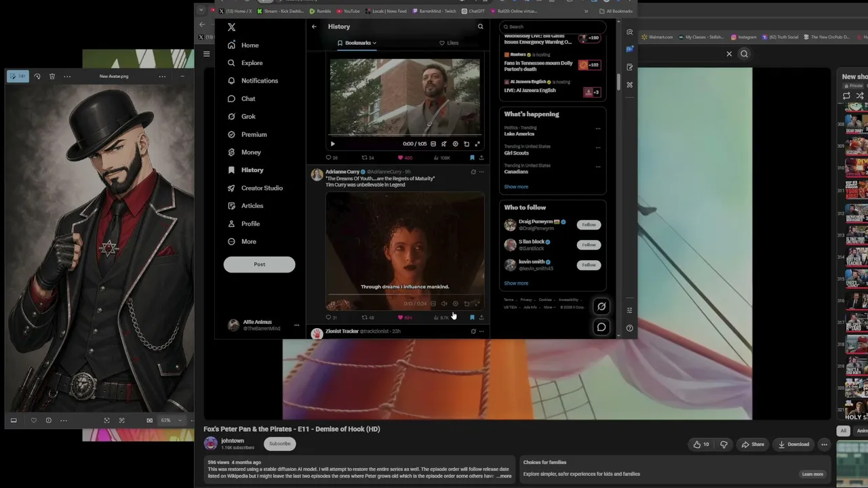This screenshot has width=868, height=488.
Task: Reply to the first post with 26 replies
Action: (332, 158)
